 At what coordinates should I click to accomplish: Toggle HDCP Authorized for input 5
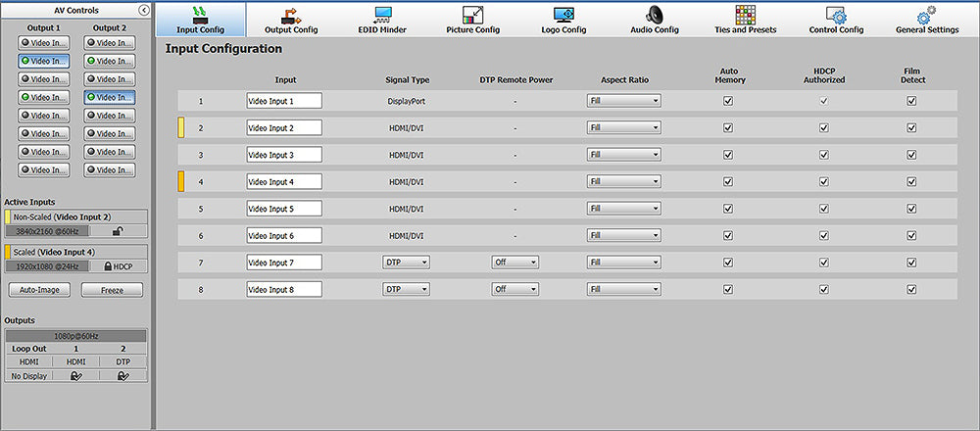point(824,209)
